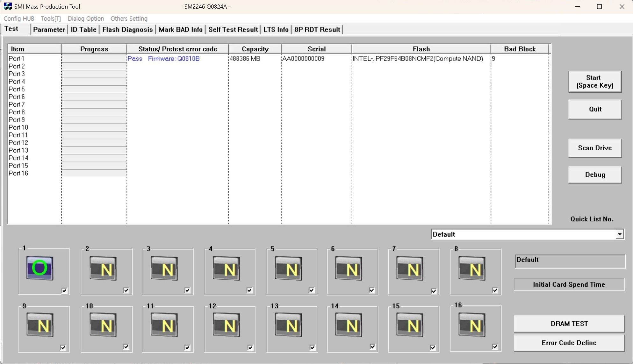Click port 16 N drive icon
This screenshot has height=364, width=633.
(472, 325)
